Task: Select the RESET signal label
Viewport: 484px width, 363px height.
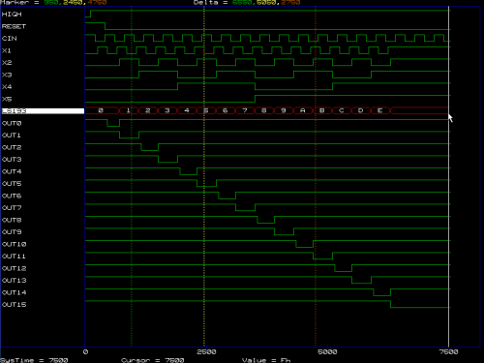Action: click(14, 26)
